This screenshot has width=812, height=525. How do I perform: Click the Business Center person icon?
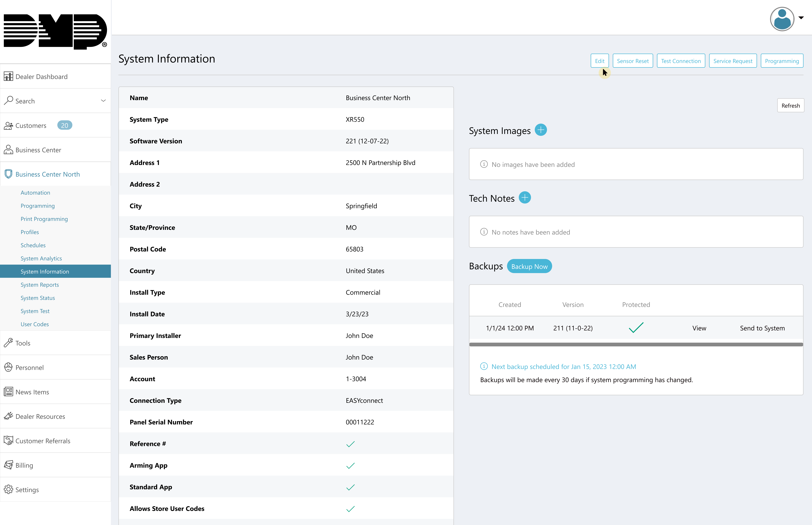tap(9, 150)
